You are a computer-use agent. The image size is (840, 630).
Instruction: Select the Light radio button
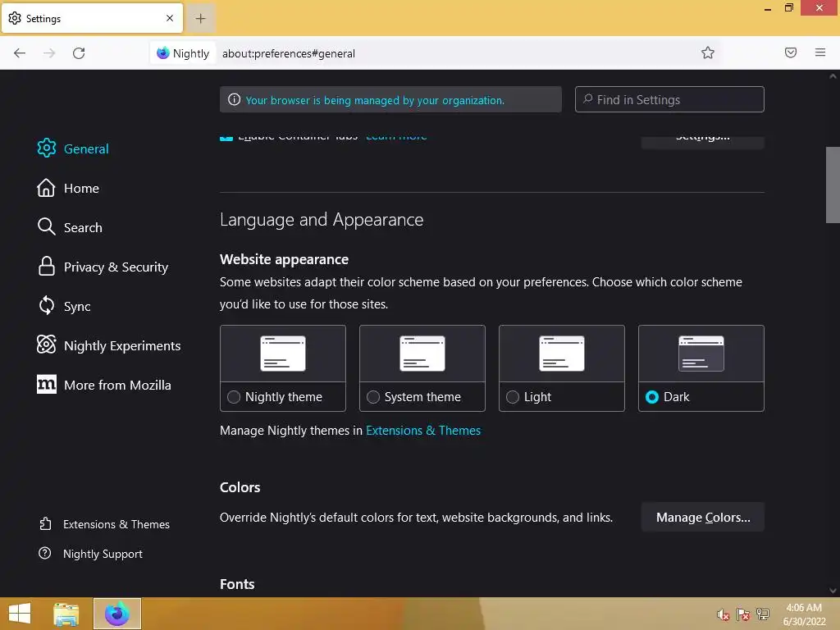[x=513, y=397]
